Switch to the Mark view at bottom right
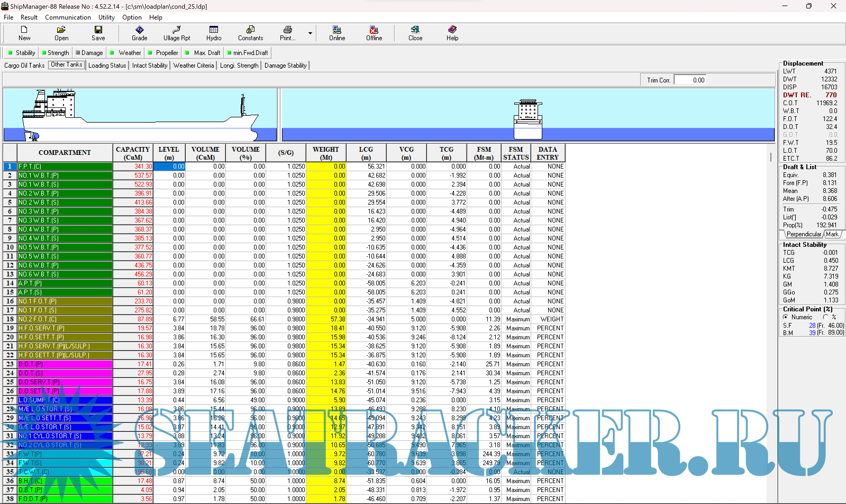Image resolution: width=846 pixels, height=504 pixels. click(833, 234)
